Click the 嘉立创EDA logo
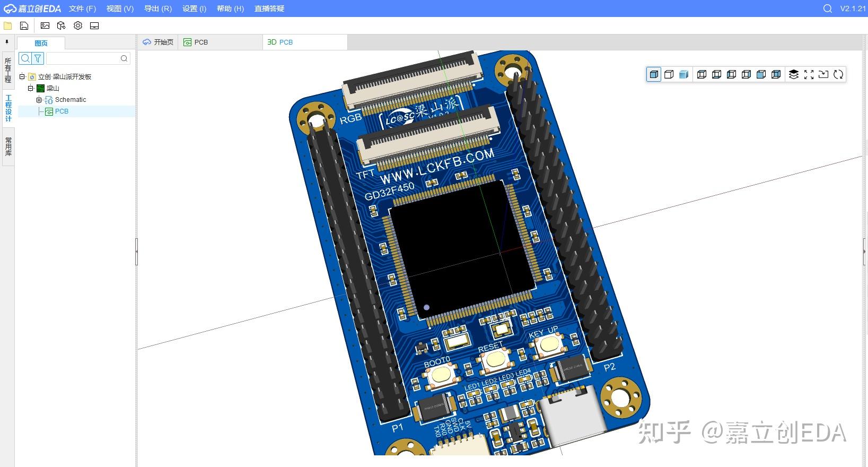 32,8
